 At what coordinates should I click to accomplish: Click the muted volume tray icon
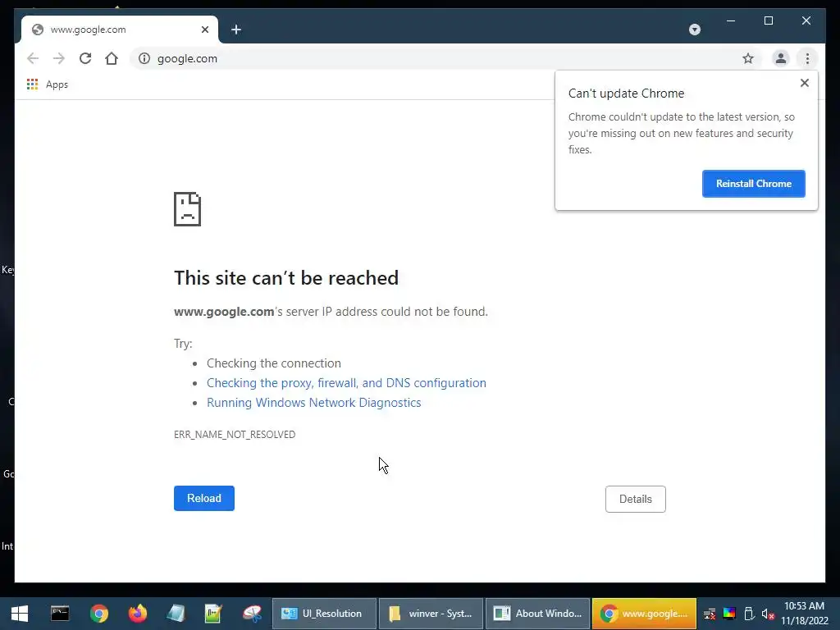pos(768,614)
